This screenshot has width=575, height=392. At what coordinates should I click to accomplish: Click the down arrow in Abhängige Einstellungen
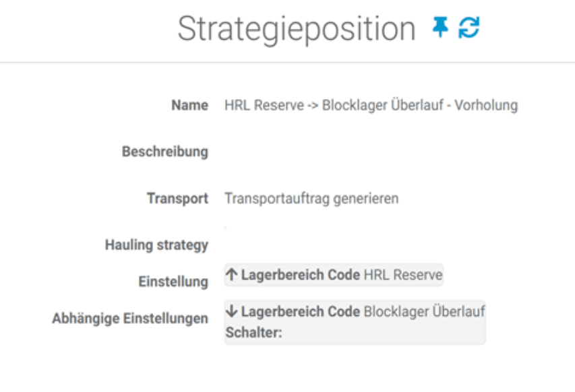232,312
